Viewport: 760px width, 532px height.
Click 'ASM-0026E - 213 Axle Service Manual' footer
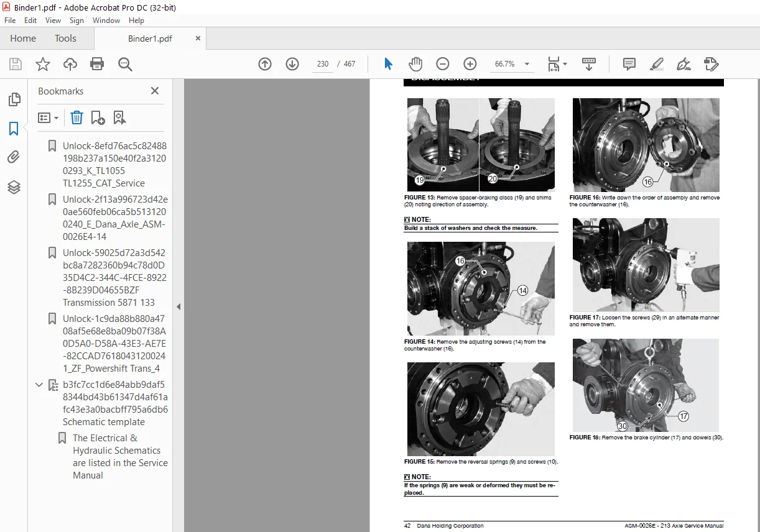674,526
